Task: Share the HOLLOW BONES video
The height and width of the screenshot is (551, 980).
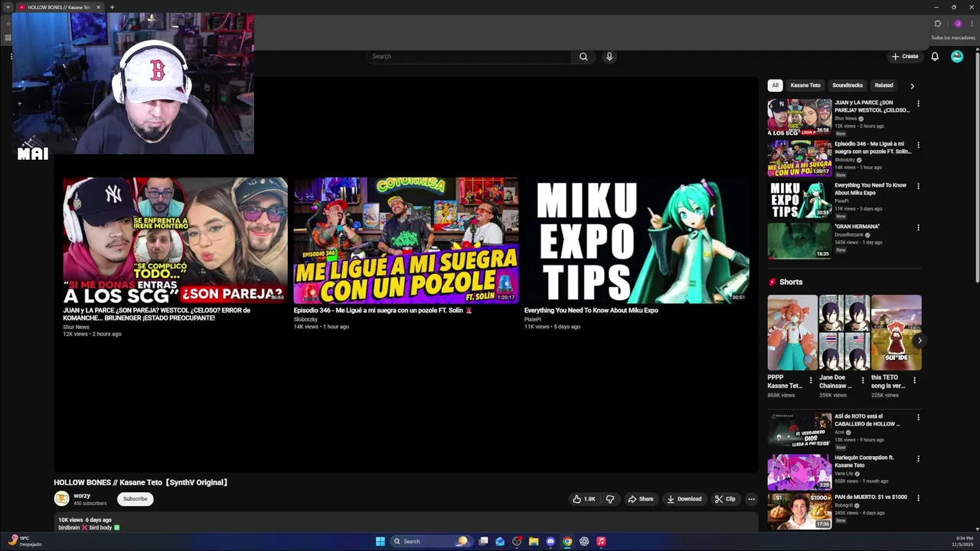Action: (x=641, y=499)
